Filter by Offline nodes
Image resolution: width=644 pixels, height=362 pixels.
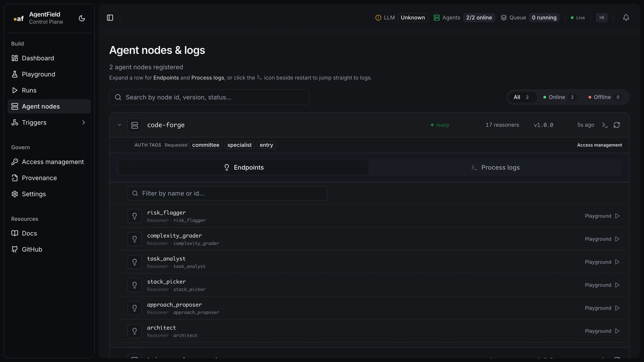[x=605, y=97]
